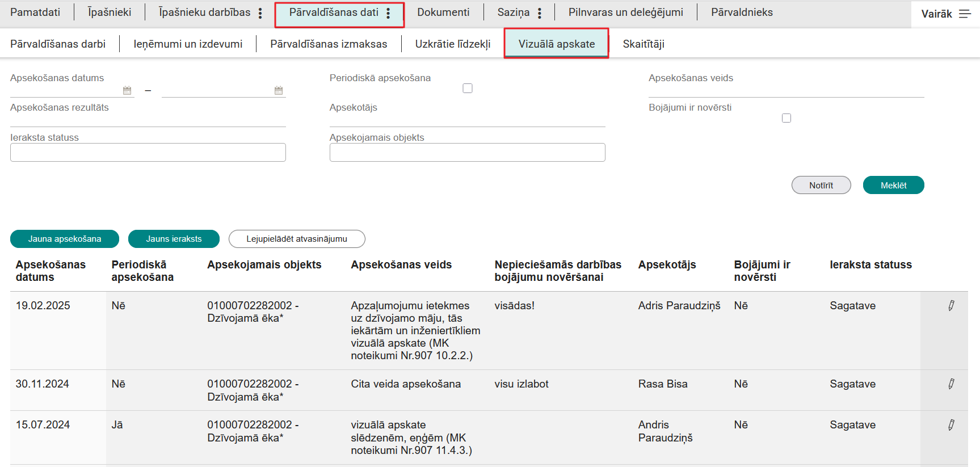Click the Apsekošanas datums column header
The width and height of the screenshot is (980, 467).
click(x=51, y=271)
